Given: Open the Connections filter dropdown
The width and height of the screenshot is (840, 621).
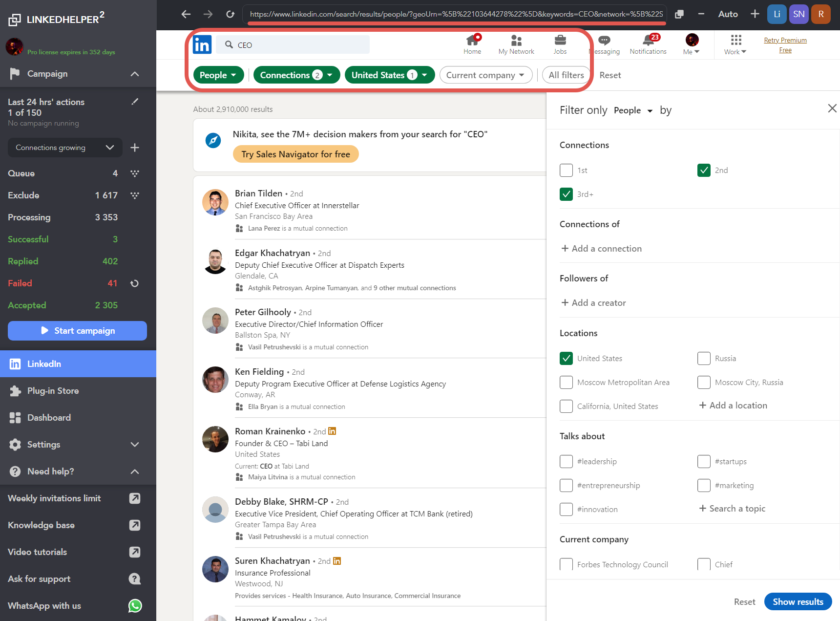Looking at the screenshot, I should point(296,75).
